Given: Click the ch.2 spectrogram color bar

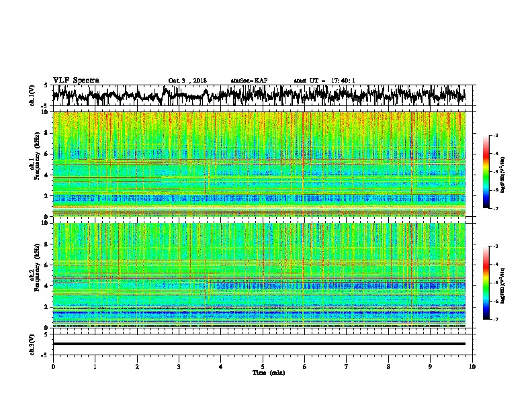Looking at the screenshot, I should 486,283.
